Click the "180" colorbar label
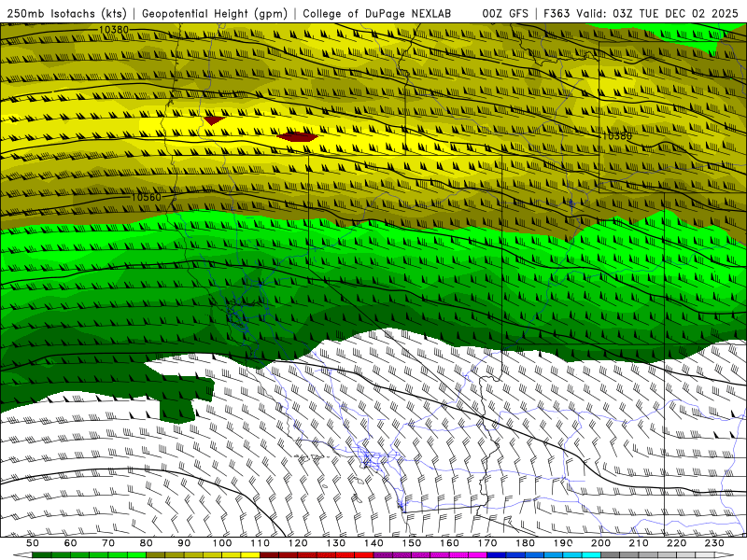Viewport: 747px width, 560px height. coord(525,543)
